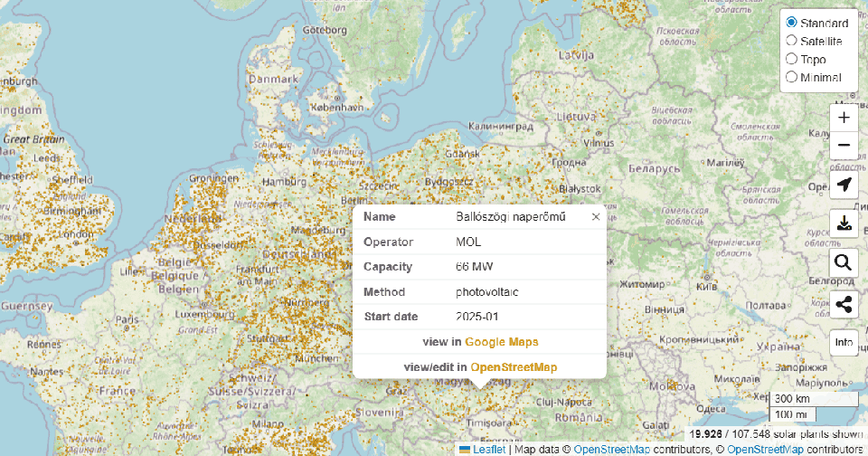
Task: Open the Google Maps link
Action: (x=502, y=342)
